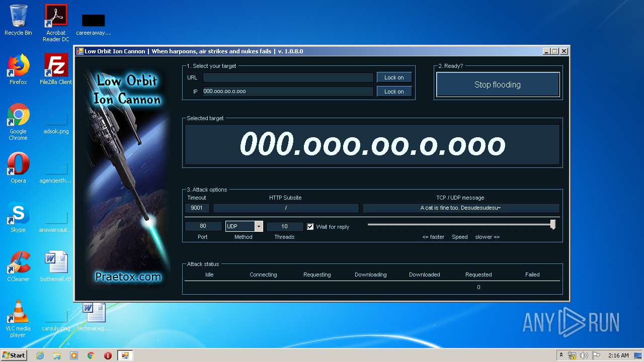Open Chrome from the taskbar
This screenshot has width=644, height=362.
click(x=91, y=355)
